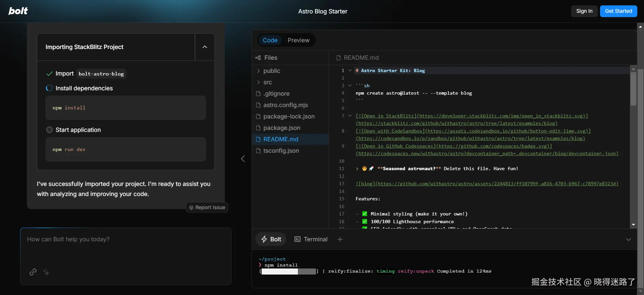
Task: Click the page scrollbar up arrow
Action: click(x=640, y=27)
